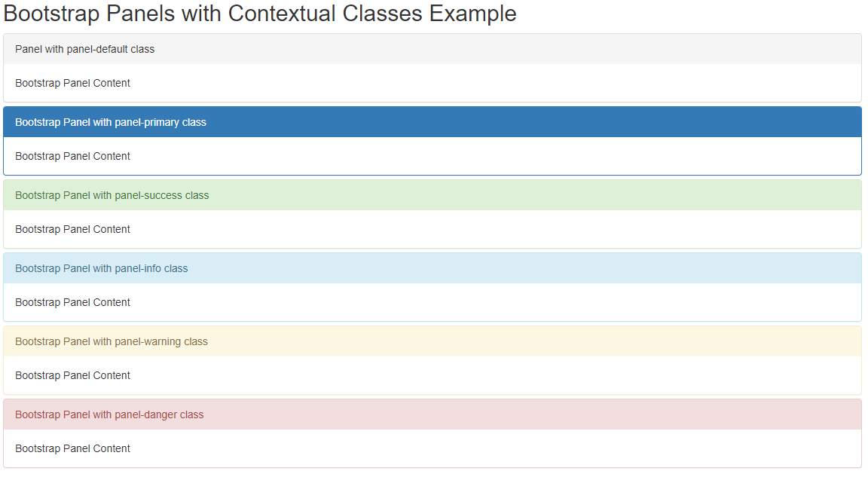Viewport: 868px width, 477px height.
Task: Select the panel-default class header
Action: point(432,49)
